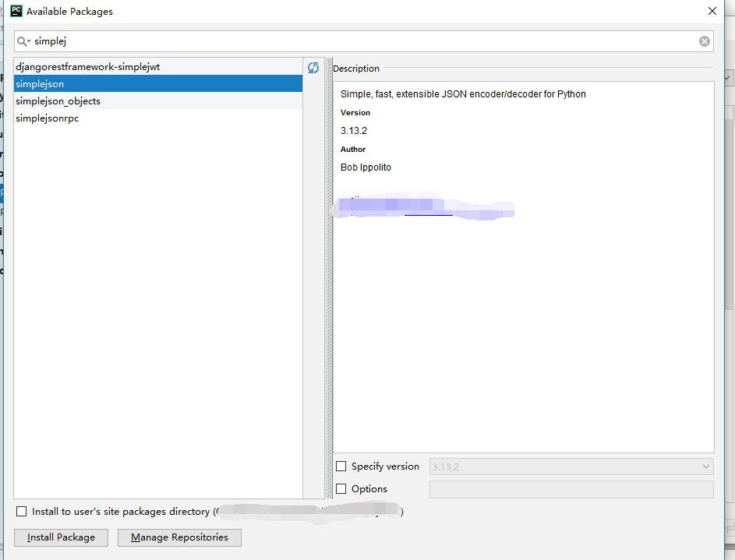Select simplejson_objects in the package list

(158, 101)
